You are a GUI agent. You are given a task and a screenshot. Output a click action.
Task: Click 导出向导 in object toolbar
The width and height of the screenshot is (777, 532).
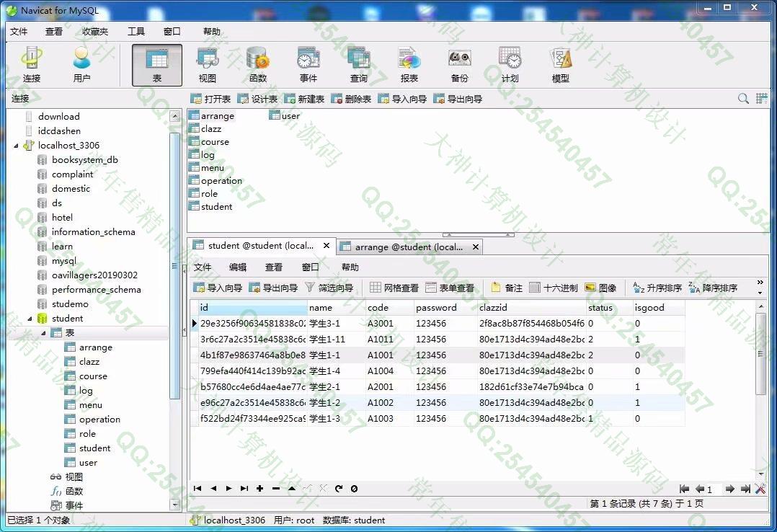tap(458, 99)
